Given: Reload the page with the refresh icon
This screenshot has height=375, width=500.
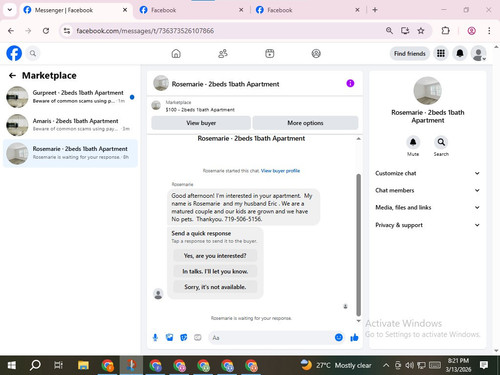Looking at the screenshot, I should coord(46,31).
